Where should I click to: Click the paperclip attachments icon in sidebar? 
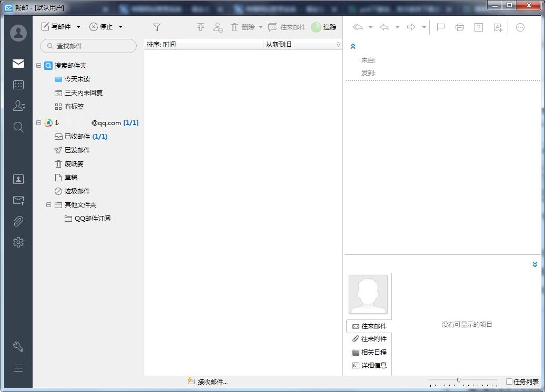coord(18,221)
